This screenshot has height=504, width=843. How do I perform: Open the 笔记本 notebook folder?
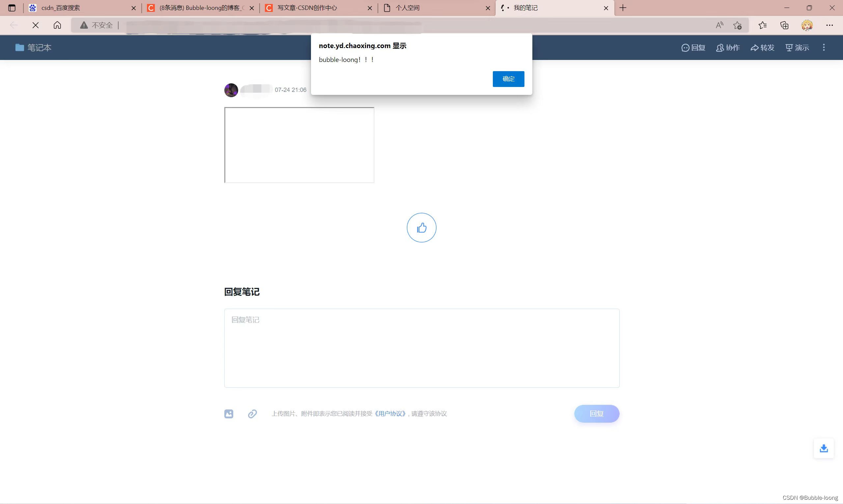pyautogui.click(x=33, y=47)
